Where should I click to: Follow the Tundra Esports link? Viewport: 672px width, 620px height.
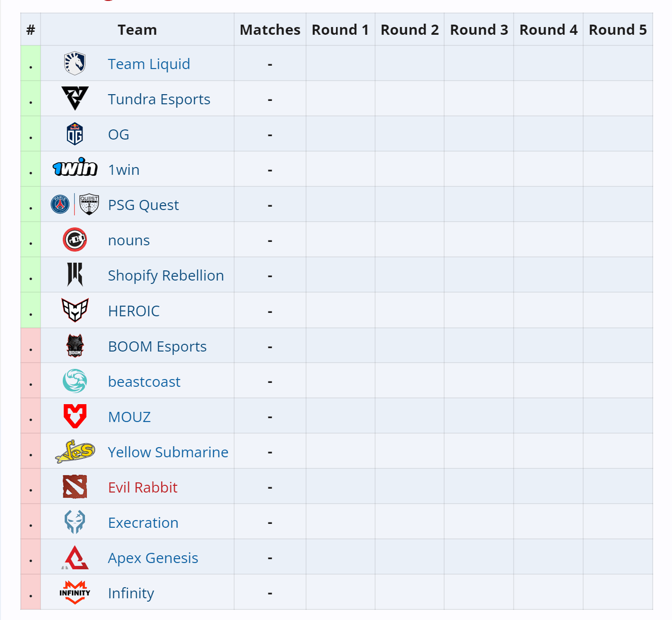tap(159, 99)
